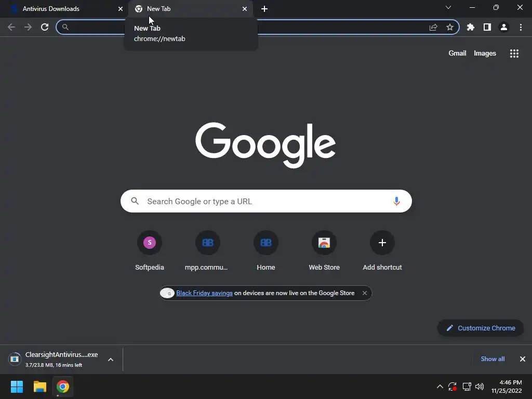Click the Search Google or type a URL box
The image size is (532, 399).
tap(266, 201)
